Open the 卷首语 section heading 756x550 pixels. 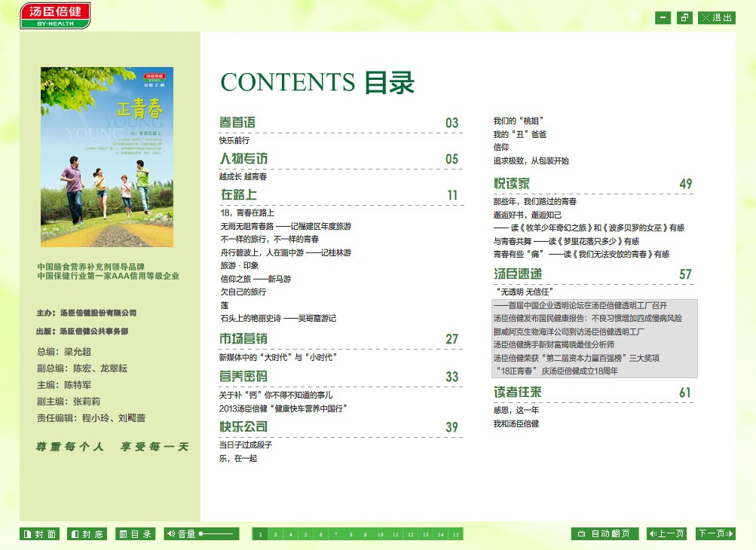point(237,123)
